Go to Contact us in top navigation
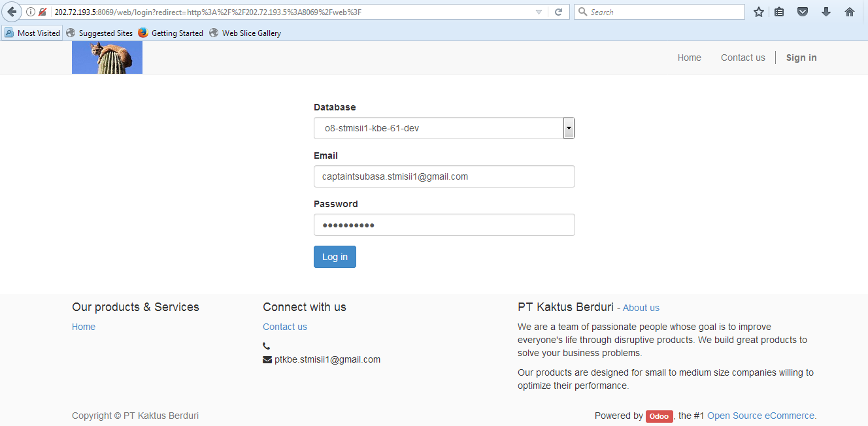868x426 pixels. click(x=743, y=57)
